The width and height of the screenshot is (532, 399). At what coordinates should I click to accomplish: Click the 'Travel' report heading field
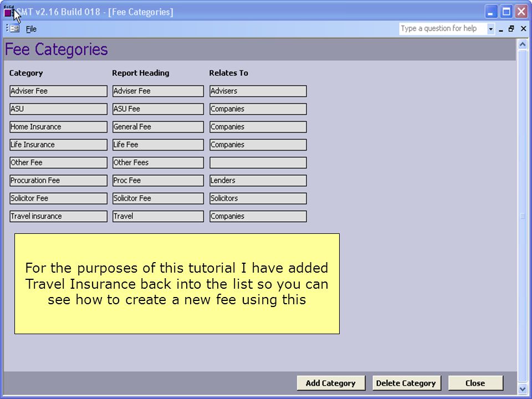158,216
